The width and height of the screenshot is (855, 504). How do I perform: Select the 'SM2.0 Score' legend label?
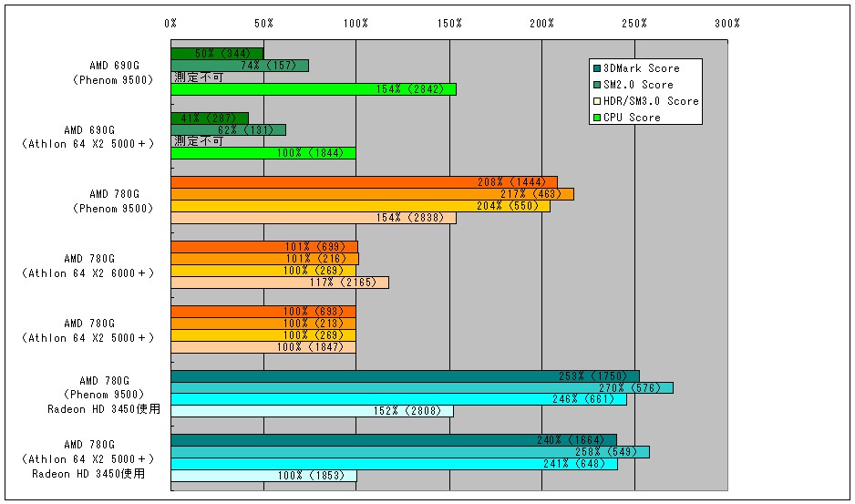click(638, 85)
